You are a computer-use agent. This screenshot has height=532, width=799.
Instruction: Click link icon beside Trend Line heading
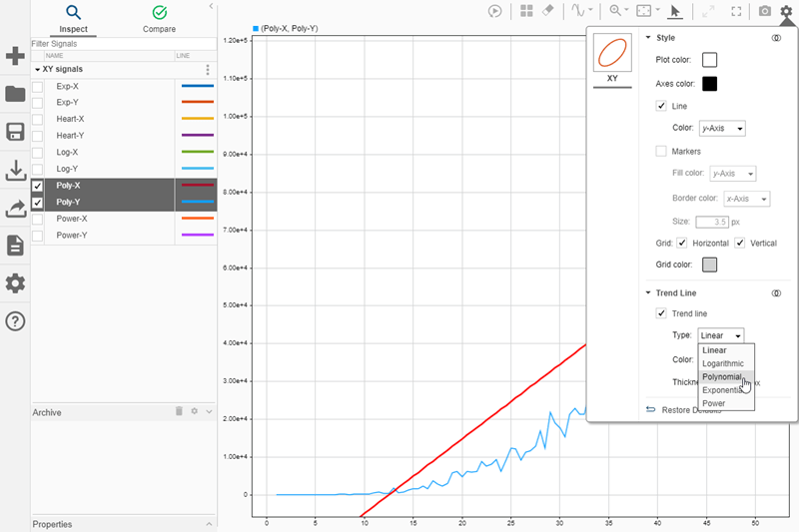(776, 293)
